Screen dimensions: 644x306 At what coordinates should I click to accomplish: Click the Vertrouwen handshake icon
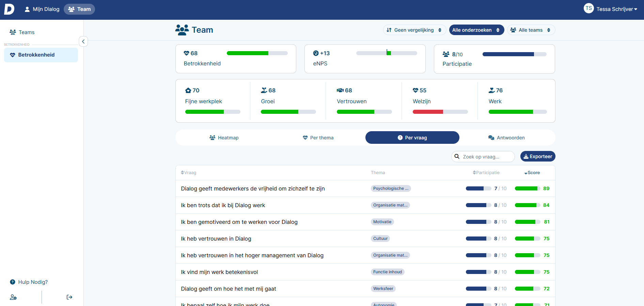[x=340, y=90]
